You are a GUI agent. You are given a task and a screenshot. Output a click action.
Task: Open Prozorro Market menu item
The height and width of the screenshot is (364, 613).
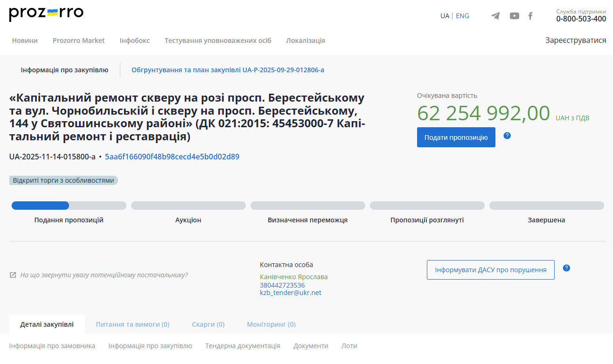pos(78,41)
